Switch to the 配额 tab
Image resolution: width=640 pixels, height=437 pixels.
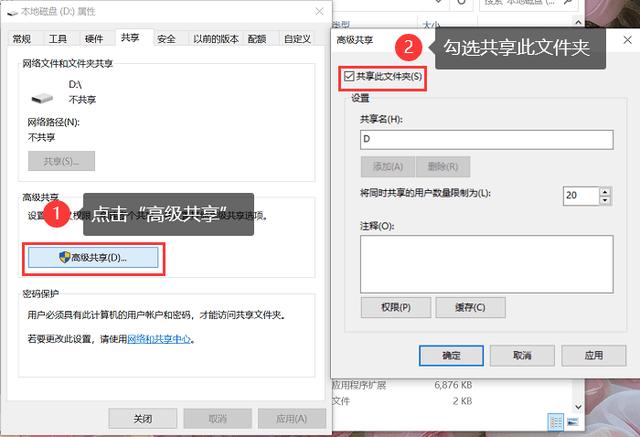(257, 39)
